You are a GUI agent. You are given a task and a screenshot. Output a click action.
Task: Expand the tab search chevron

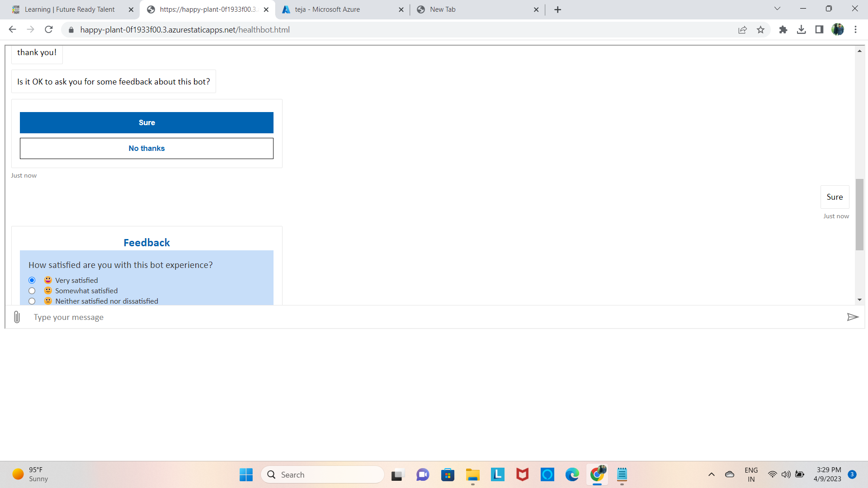777,9
